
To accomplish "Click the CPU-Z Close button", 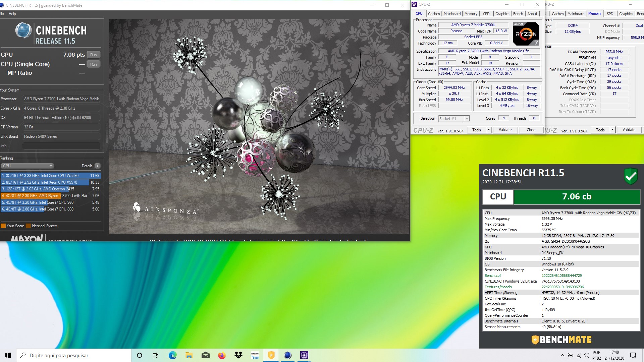I will pos(531,130).
